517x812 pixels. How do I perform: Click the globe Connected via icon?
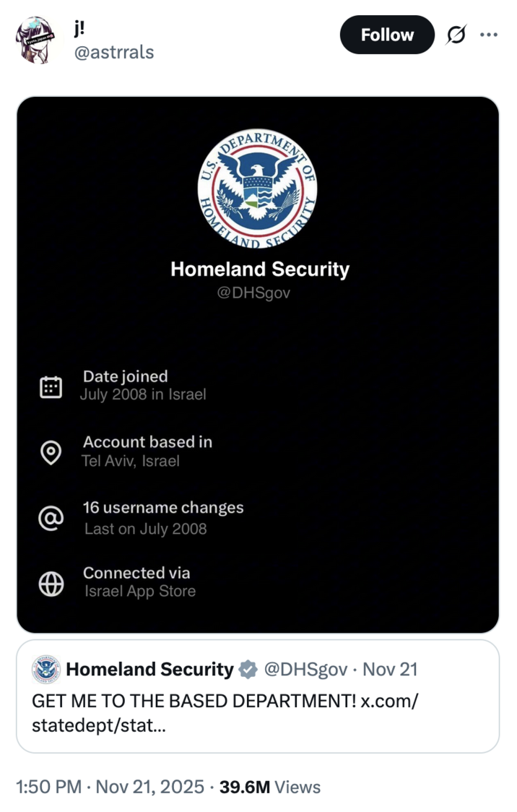51,583
